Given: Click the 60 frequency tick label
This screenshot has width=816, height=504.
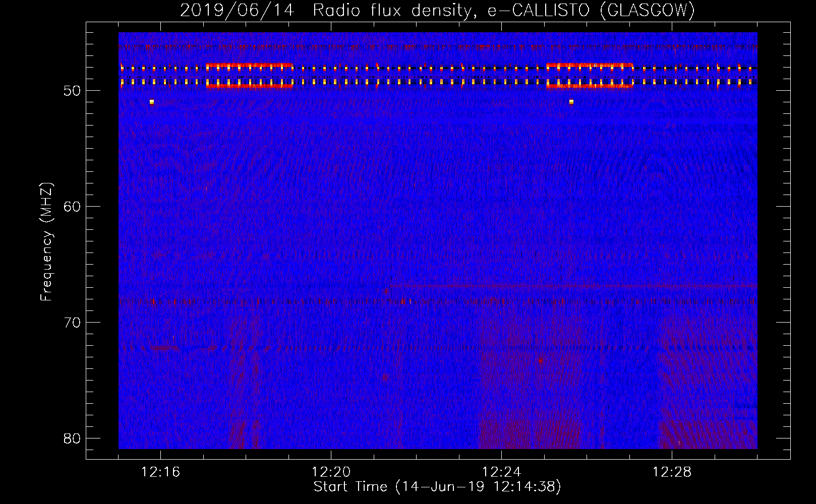Looking at the screenshot, I should (72, 207).
